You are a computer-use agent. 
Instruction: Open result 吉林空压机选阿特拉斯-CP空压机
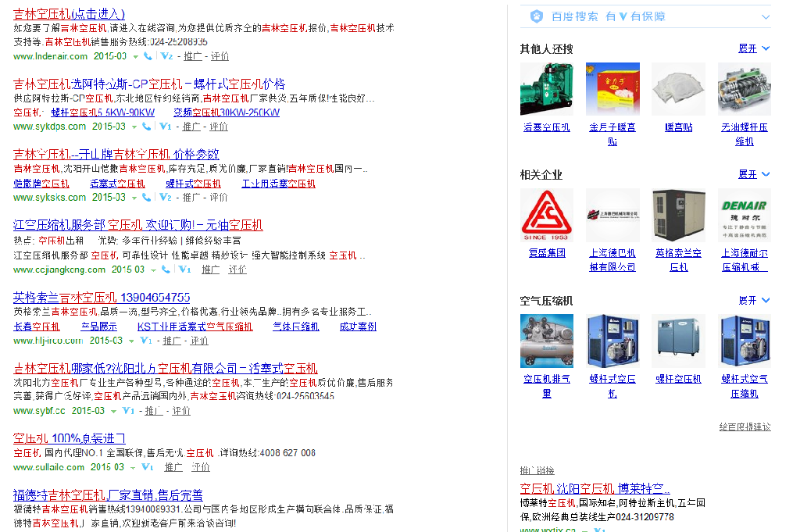pyautogui.click(x=149, y=84)
